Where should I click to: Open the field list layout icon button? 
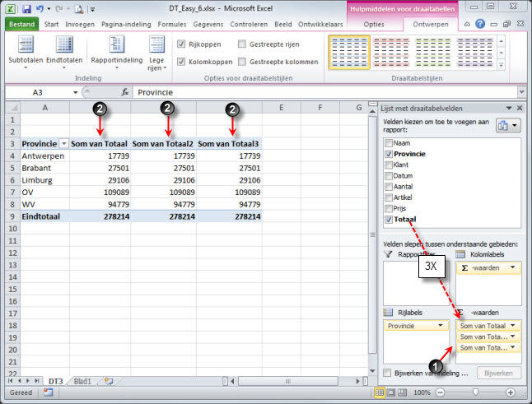pos(508,125)
